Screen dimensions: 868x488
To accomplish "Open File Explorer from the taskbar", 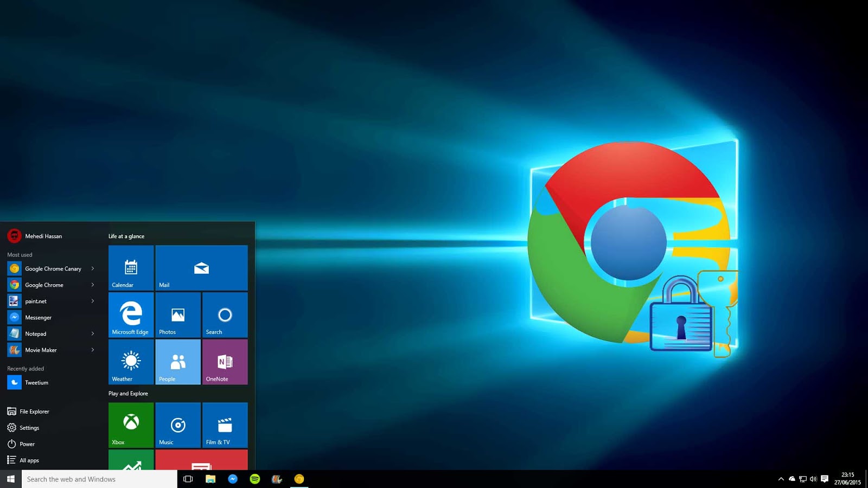I will [x=210, y=479].
